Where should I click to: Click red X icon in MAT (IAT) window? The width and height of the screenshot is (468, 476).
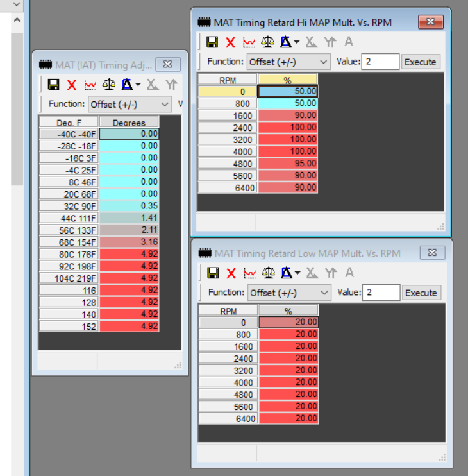72,85
